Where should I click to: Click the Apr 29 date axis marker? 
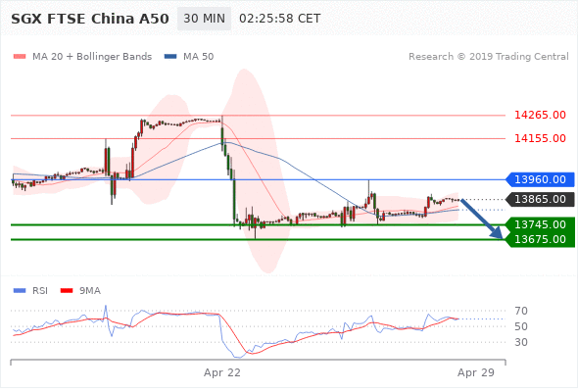(475, 372)
